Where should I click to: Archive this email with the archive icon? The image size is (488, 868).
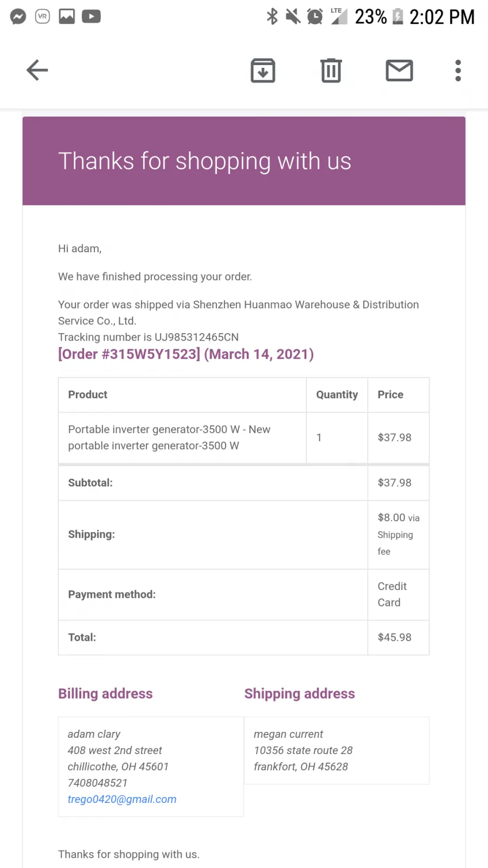click(263, 71)
